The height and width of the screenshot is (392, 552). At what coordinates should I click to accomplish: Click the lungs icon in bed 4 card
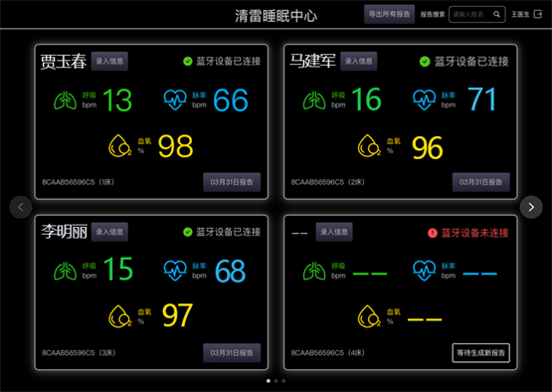click(314, 271)
